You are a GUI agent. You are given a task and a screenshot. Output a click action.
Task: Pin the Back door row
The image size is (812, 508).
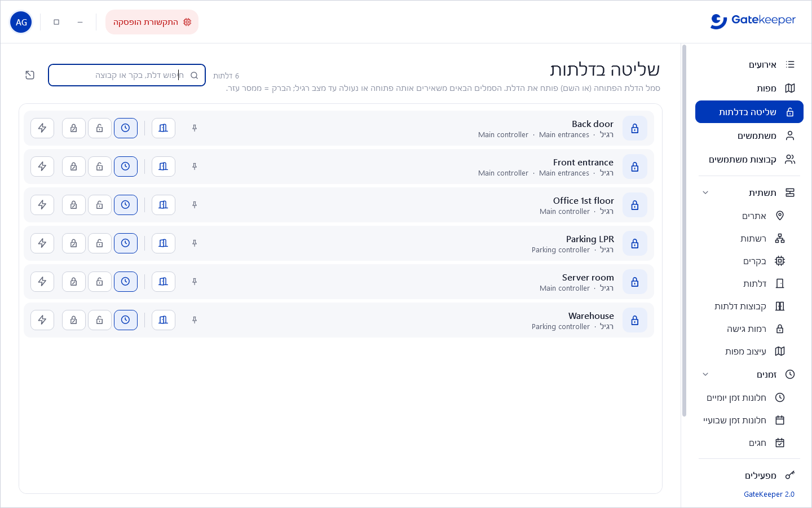click(x=195, y=128)
